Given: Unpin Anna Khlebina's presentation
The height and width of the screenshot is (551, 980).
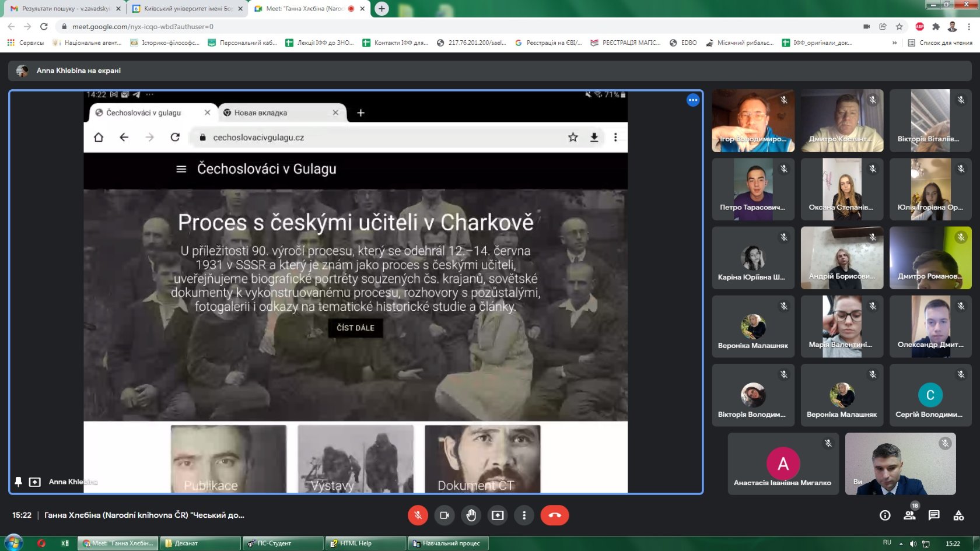Looking at the screenshot, I should 19,482.
